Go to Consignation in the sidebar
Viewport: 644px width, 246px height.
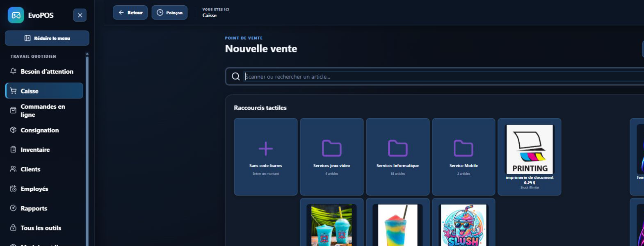44,130
